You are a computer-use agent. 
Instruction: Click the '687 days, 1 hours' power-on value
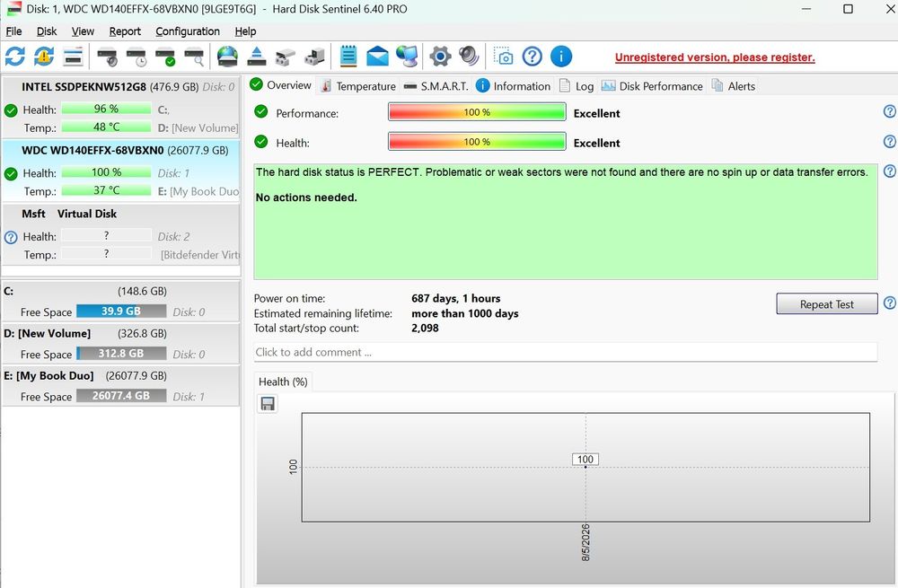456,298
